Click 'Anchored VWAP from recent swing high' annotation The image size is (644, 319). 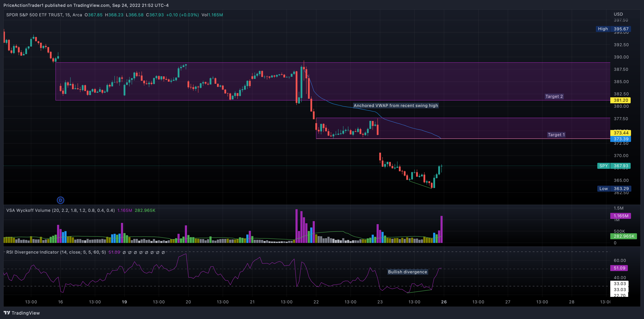[x=396, y=106]
